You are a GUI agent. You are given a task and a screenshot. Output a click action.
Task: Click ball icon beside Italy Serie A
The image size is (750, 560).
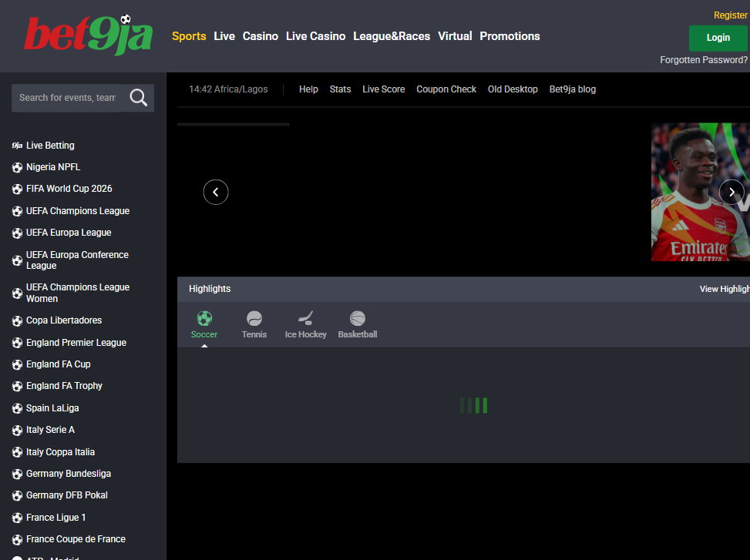(17, 431)
